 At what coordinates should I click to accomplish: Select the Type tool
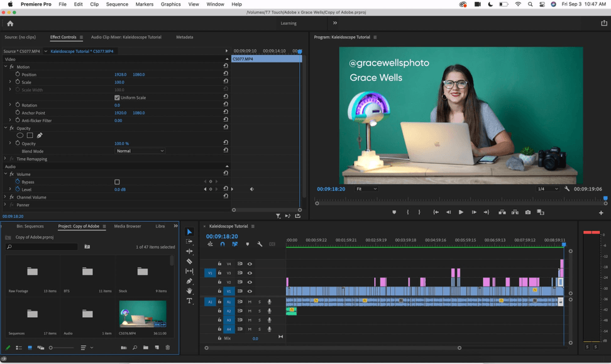click(x=190, y=300)
